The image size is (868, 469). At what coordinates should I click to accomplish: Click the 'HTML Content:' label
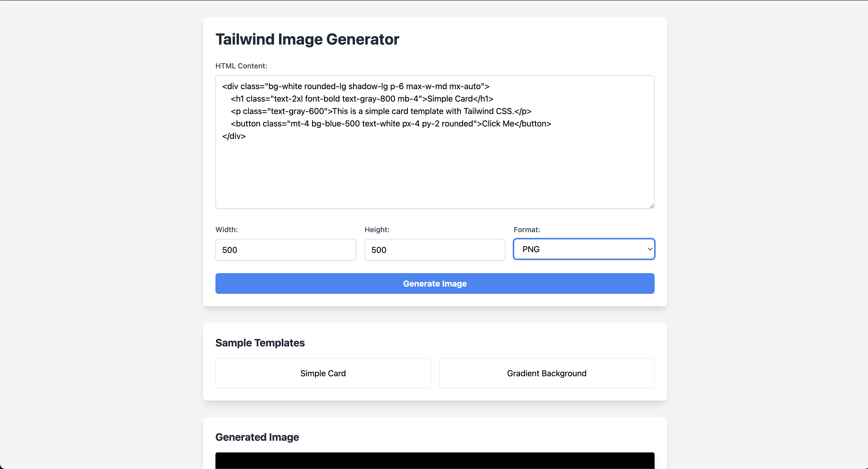241,66
